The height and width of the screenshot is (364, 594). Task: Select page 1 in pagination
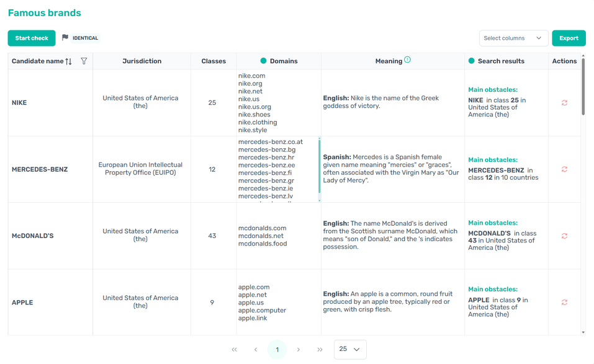[277, 350]
